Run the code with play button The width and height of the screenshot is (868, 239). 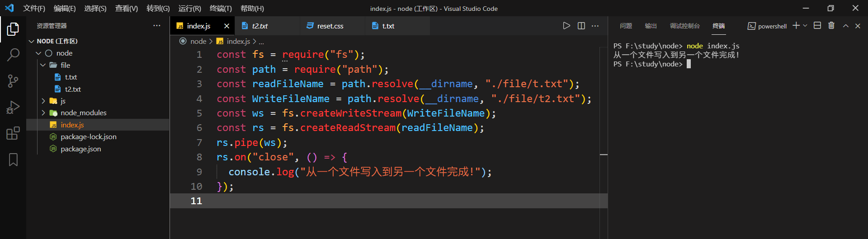point(566,26)
